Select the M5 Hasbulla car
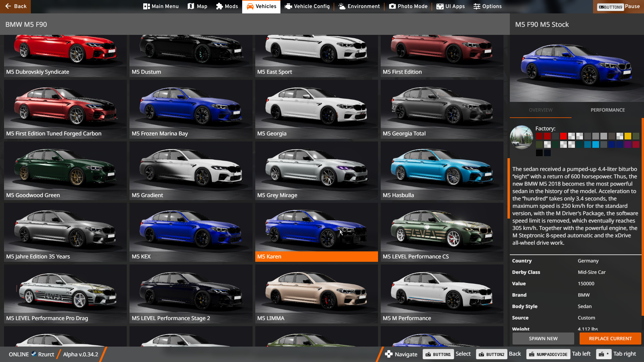644x362 pixels. point(442,171)
